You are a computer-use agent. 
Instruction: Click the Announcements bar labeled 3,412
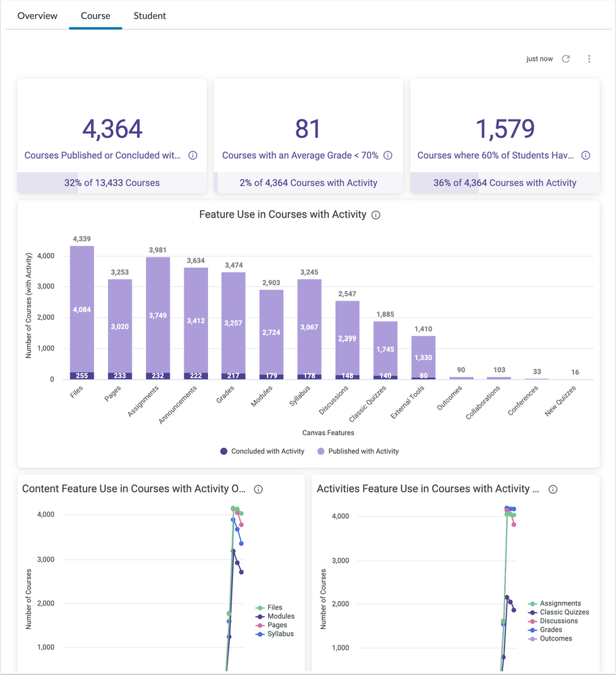(196, 321)
